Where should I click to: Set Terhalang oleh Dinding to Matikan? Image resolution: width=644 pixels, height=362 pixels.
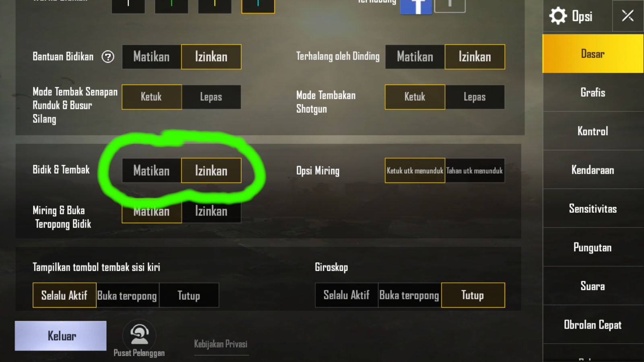pos(415,57)
